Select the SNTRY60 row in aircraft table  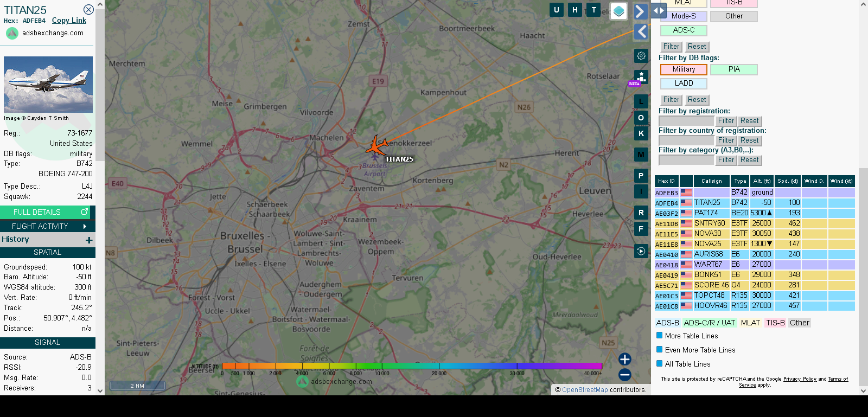(755, 223)
